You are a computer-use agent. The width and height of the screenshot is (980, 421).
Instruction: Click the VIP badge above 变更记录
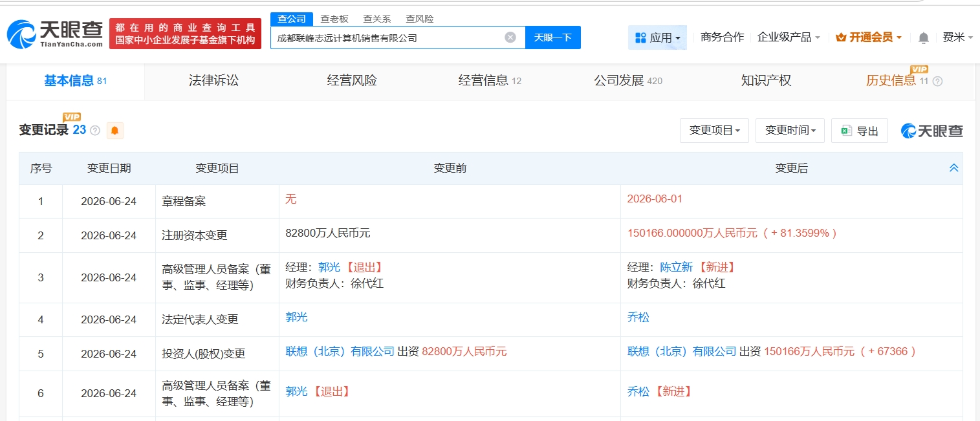point(72,117)
